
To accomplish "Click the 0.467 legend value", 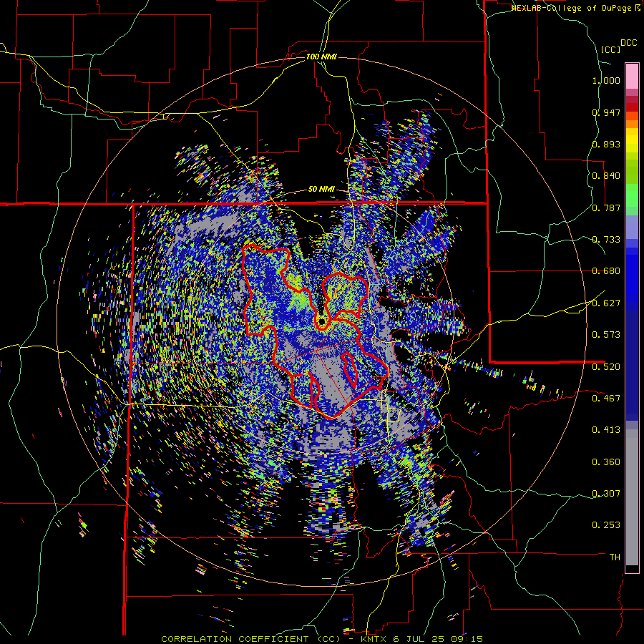I will tap(606, 399).
